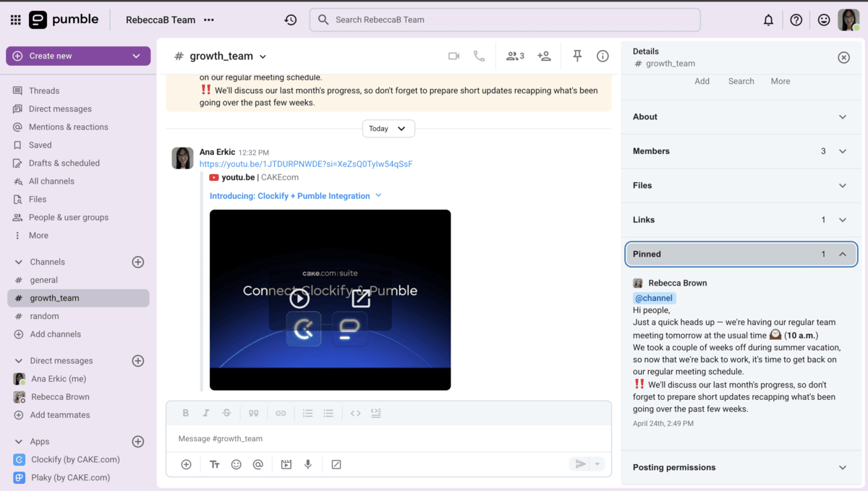868x491 pixels.
Task: Expand the Members section
Action: 842,151
